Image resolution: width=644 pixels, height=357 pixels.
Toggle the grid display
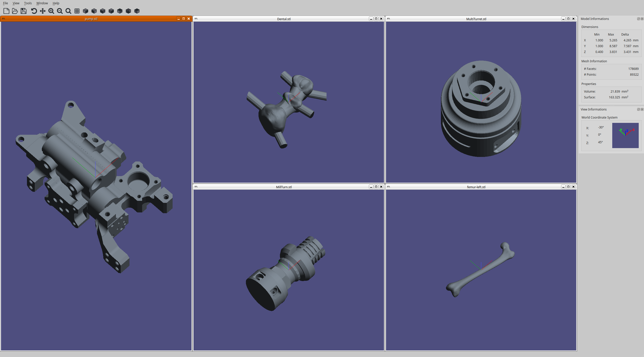tap(77, 11)
